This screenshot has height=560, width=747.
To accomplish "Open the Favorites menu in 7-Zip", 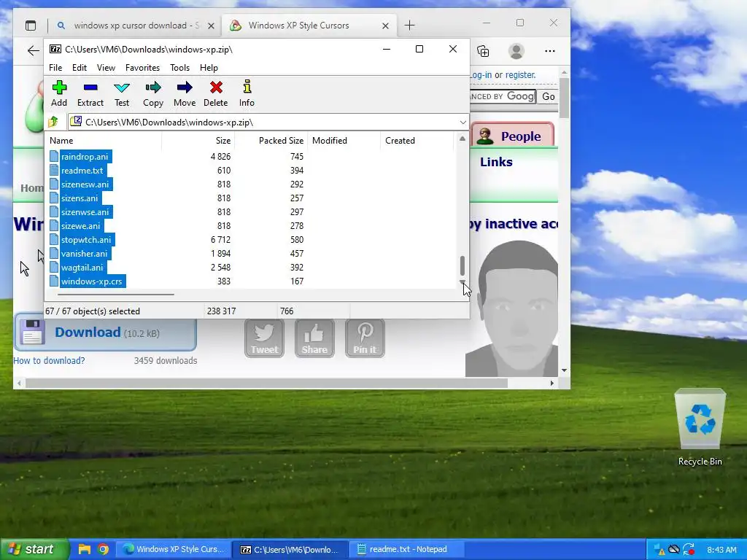I will [142, 68].
